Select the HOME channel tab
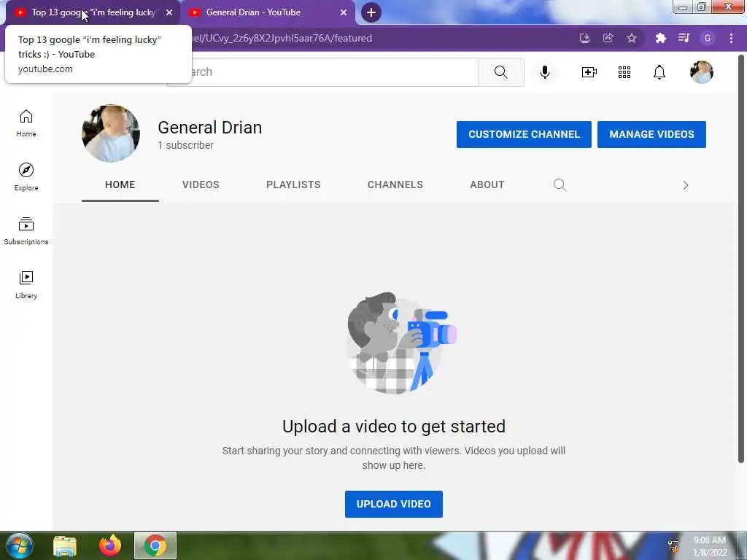Screen dimensions: 747x560 [x=120, y=184]
